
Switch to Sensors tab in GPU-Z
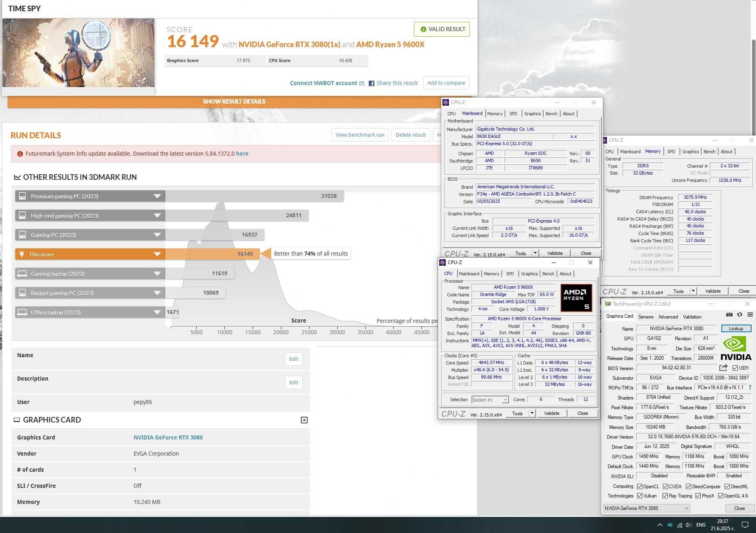[x=646, y=317]
